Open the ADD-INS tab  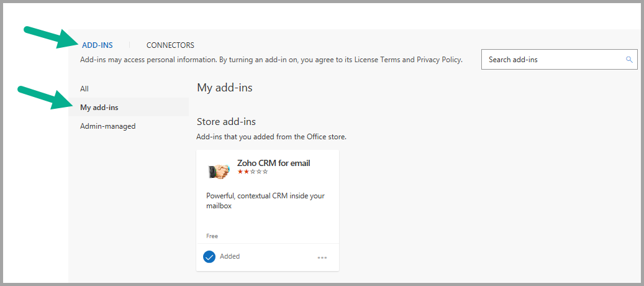pos(96,45)
